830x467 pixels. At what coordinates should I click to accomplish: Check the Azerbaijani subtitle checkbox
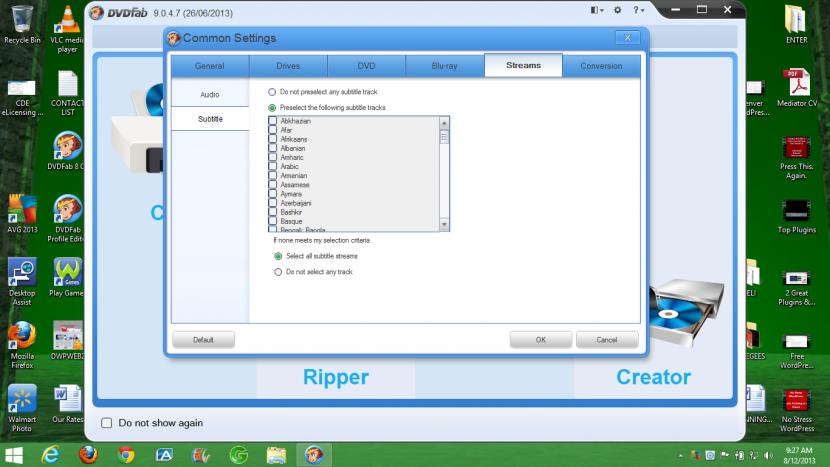coord(273,203)
